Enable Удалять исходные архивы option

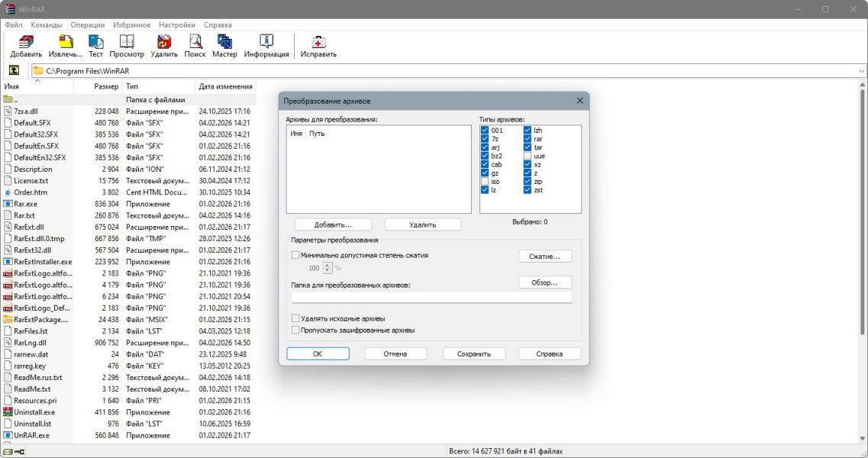295,318
